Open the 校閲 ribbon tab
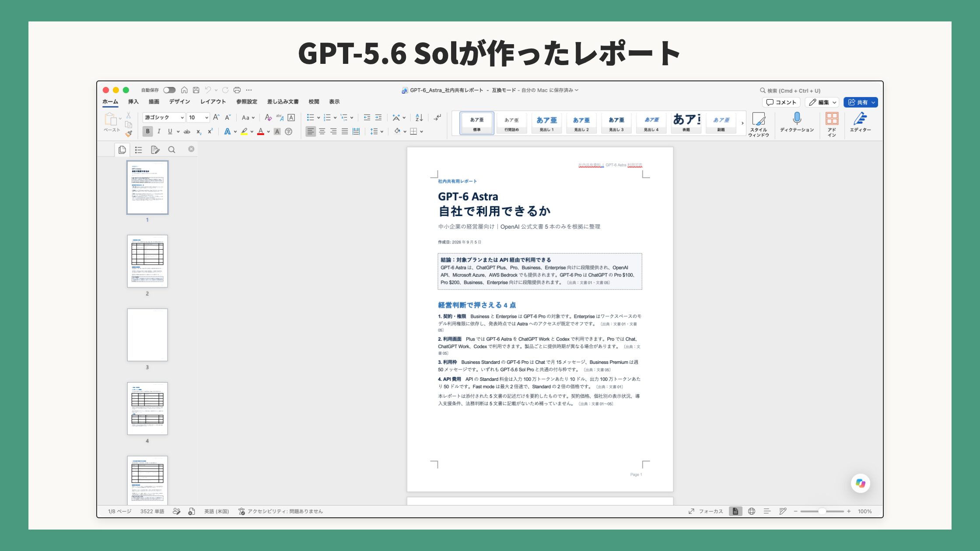Viewport: 980px width, 551px height. [314, 101]
